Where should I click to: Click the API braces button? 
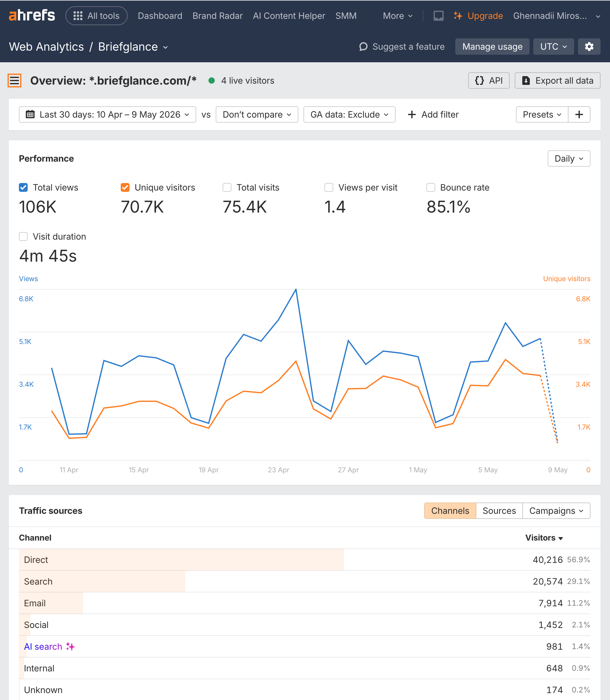(489, 81)
